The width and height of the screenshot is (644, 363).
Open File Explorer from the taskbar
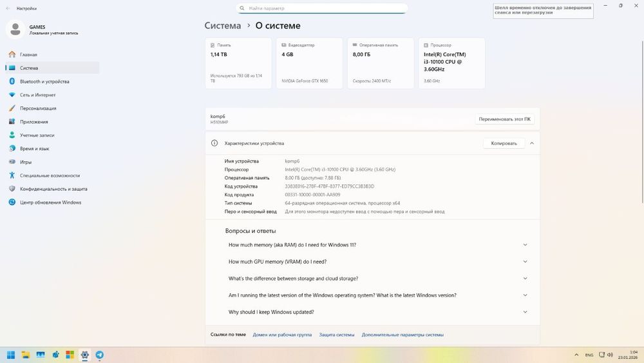pos(26,355)
